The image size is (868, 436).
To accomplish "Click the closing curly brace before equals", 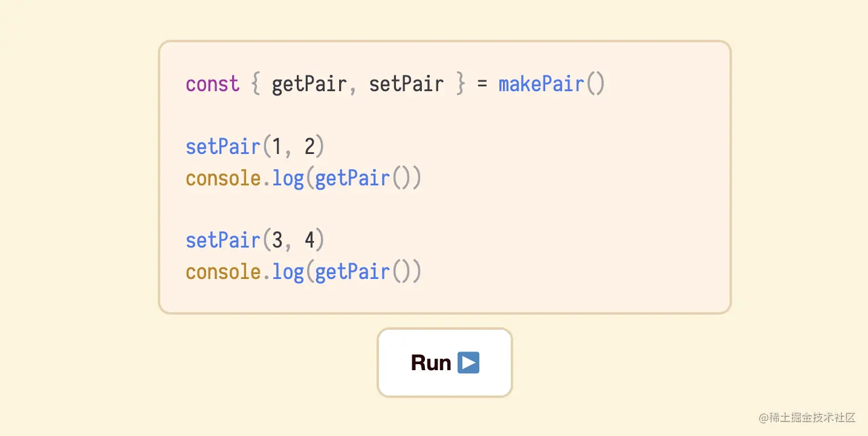I will [x=461, y=84].
